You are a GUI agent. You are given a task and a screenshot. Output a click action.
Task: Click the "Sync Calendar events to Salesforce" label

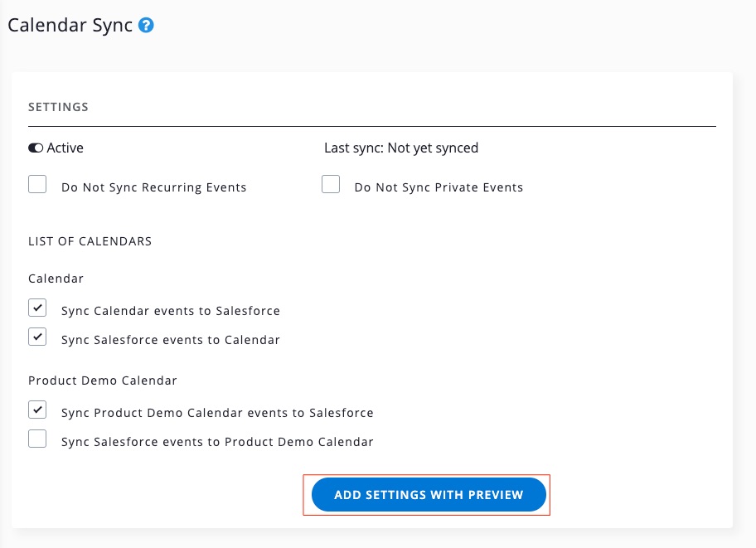click(x=171, y=311)
